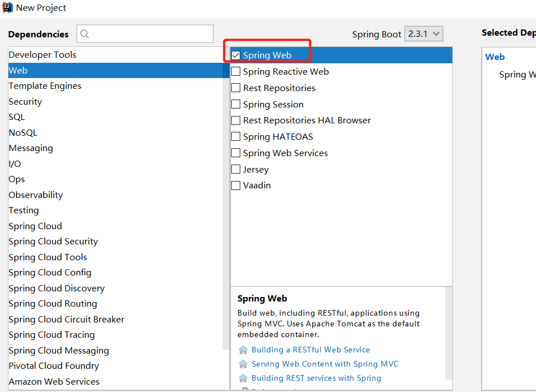Uncheck the Spring Web dependency
The height and width of the screenshot is (392, 536).
236,55
